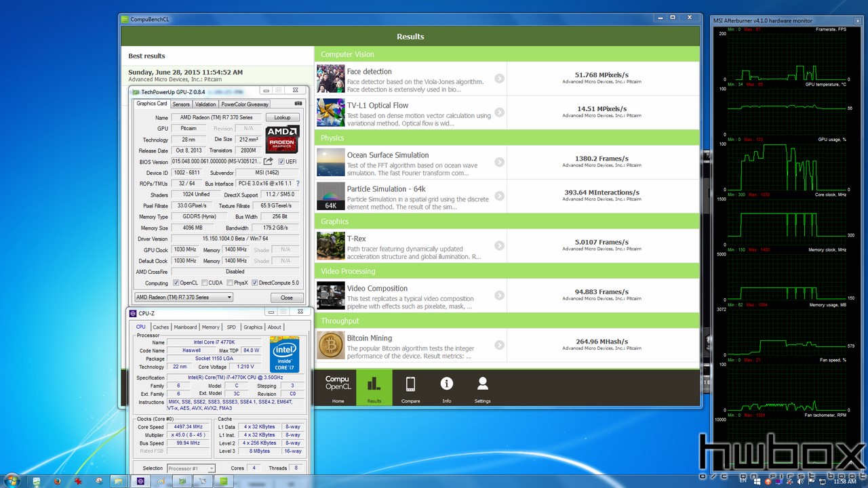Toggle the PhysX checkbox in GPU-Z

(230, 283)
